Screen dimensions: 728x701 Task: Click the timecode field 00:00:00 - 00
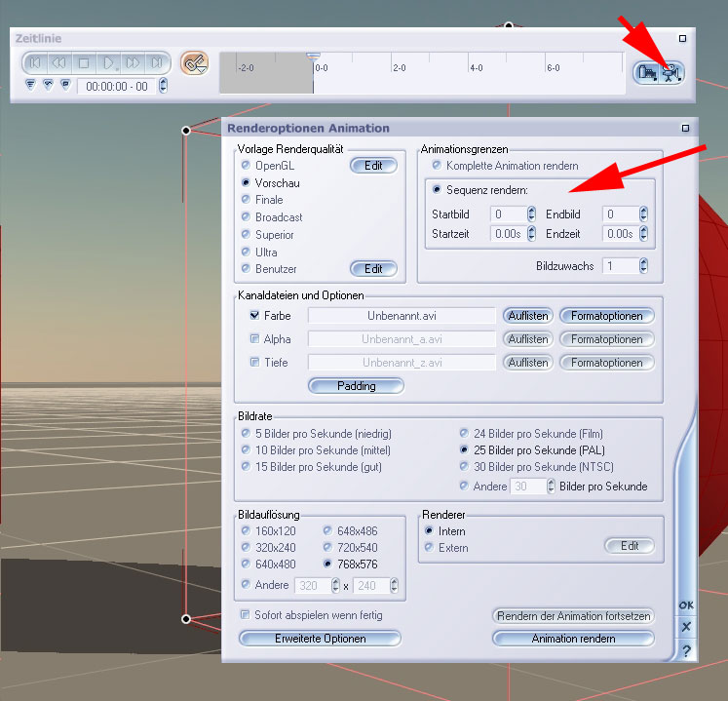(117, 87)
